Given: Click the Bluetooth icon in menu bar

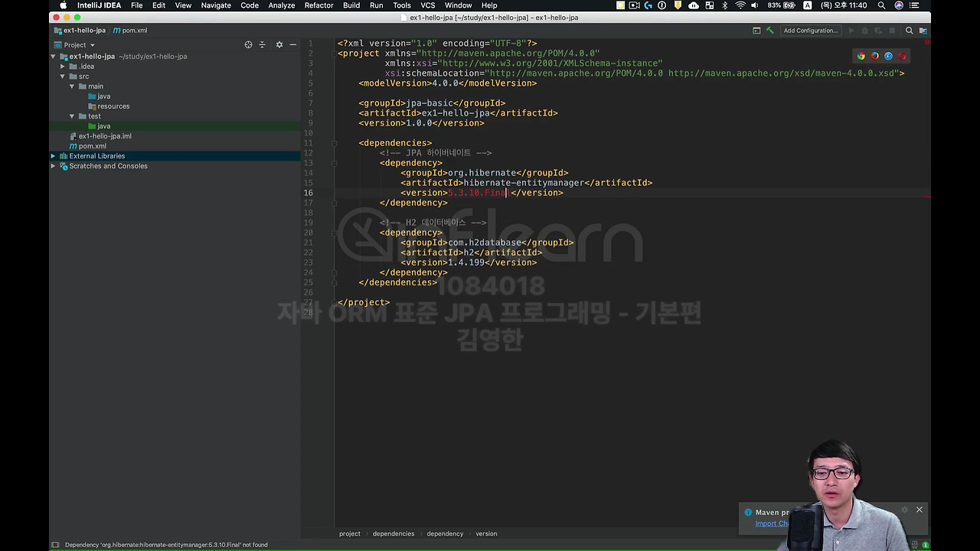Looking at the screenshot, I should pyautogui.click(x=725, y=5).
